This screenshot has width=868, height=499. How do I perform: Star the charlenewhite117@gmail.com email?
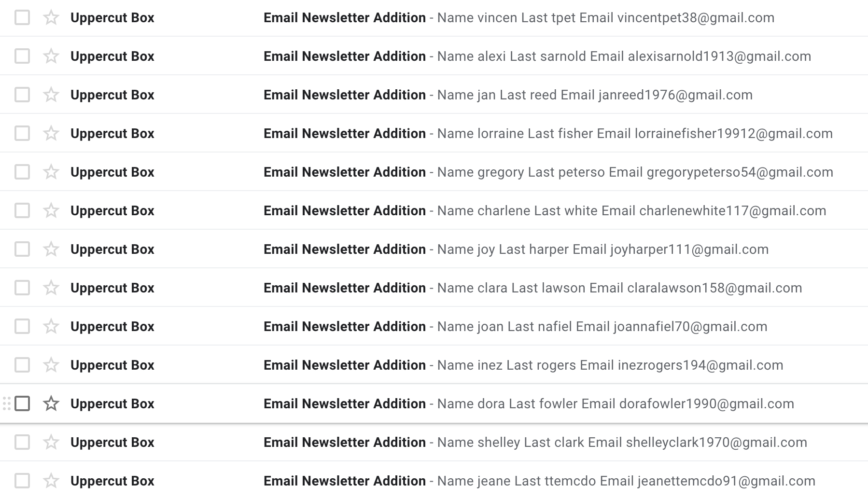[x=51, y=211]
